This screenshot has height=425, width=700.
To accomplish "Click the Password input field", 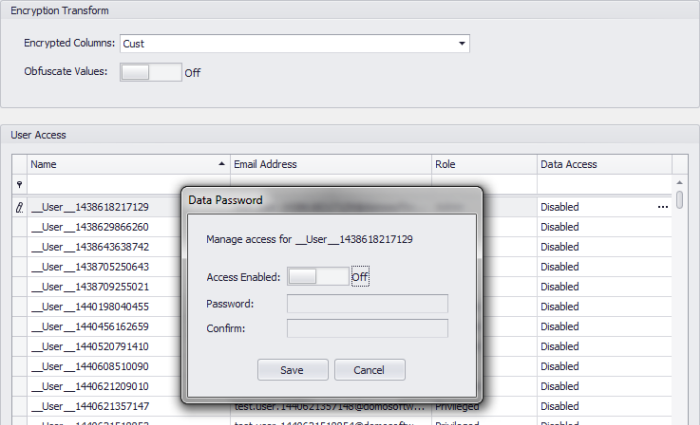I will (x=367, y=304).
